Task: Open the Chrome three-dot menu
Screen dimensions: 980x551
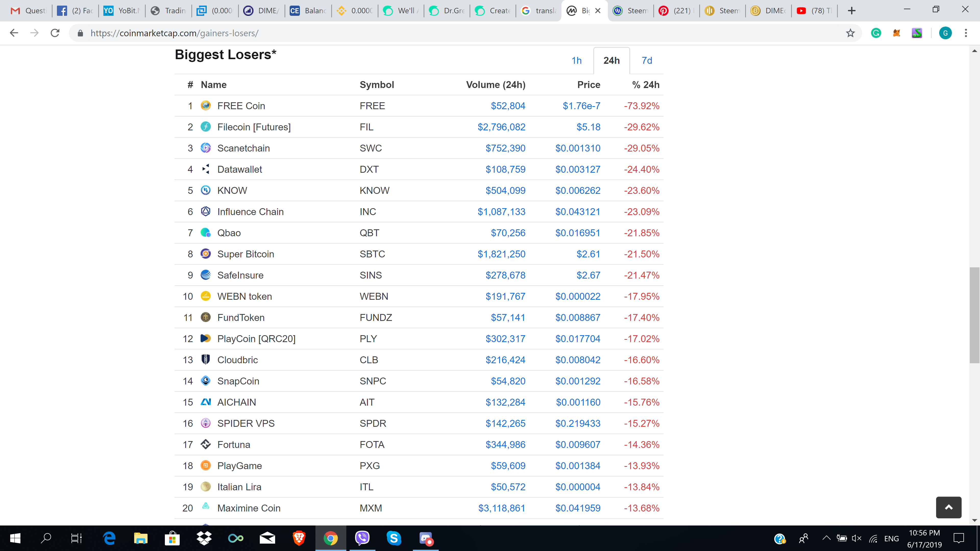Action: tap(965, 33)
